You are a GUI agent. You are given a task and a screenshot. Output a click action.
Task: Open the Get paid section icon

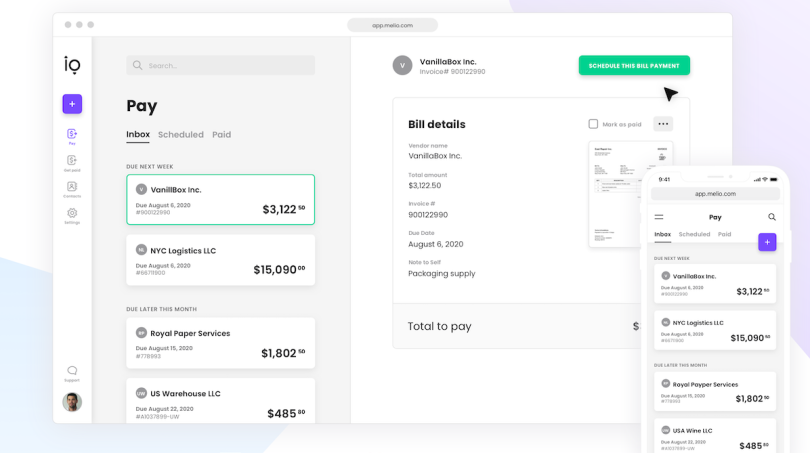pyautogui.click(x=72, y=161)
